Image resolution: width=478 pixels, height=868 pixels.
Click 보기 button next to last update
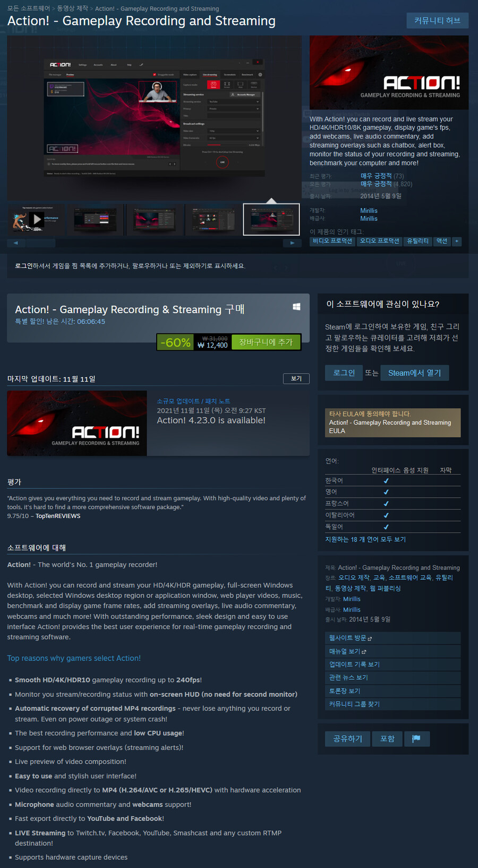pyautogui.click(x=296, y=378)
